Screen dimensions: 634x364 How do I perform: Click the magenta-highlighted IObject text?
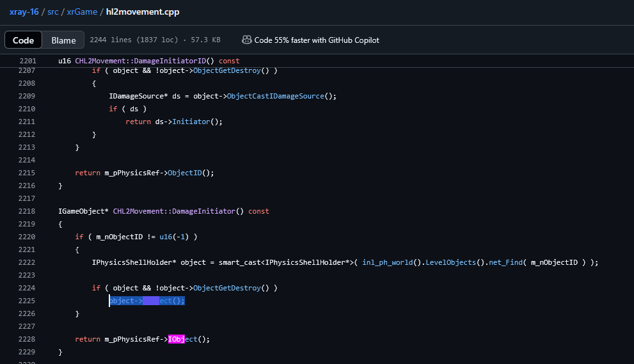coord(177,339)
